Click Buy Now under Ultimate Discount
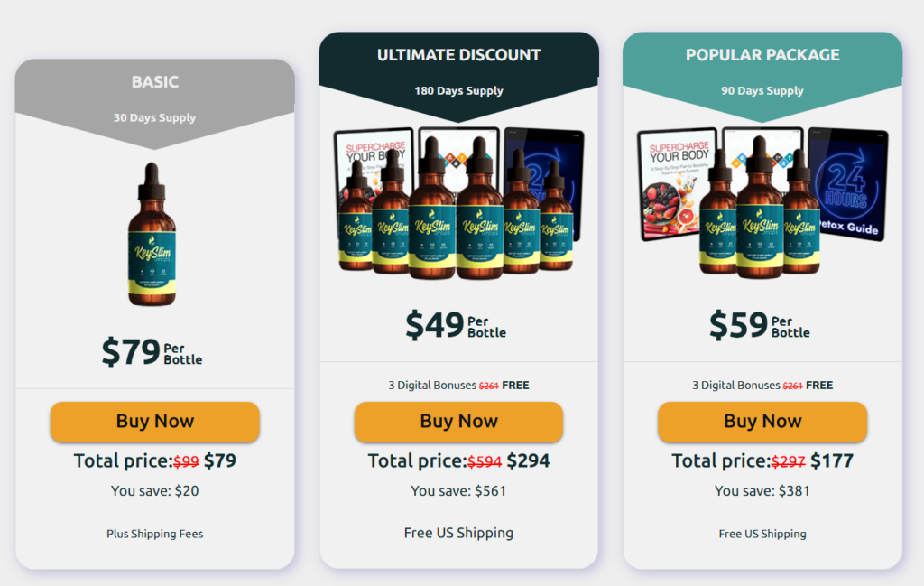The width and height of the screenshot is (924, 586). click(458, 422)
